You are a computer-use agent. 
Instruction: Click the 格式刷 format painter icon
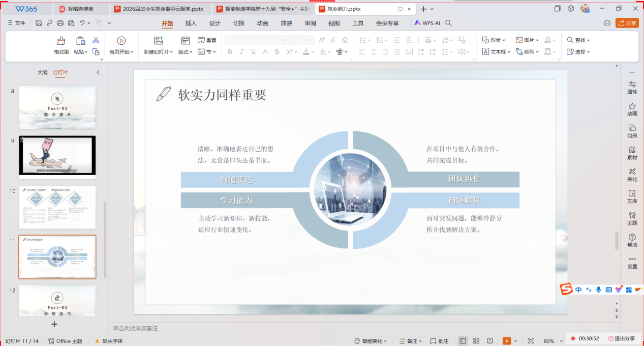[x=61, y=41]
